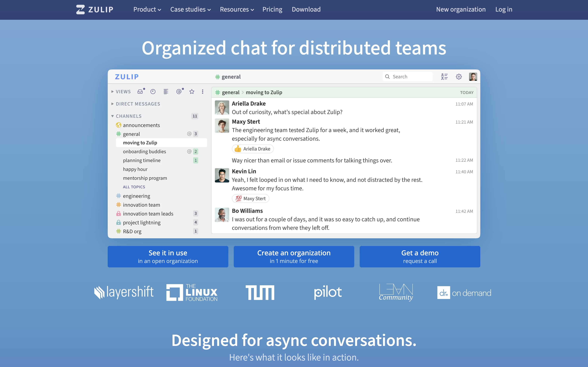
Task: Open the mentions @ view icon
Action: [179, 92]
